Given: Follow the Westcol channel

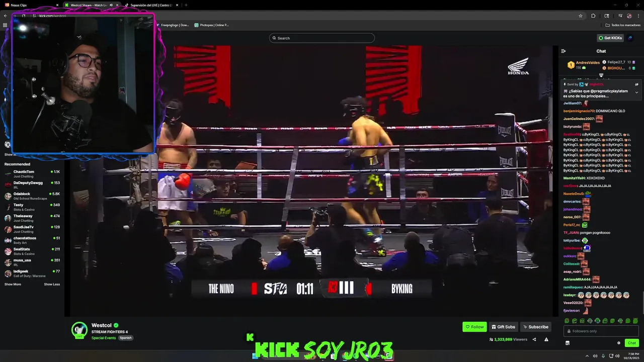Looking at the screenshot, I should tap(474, 327).
